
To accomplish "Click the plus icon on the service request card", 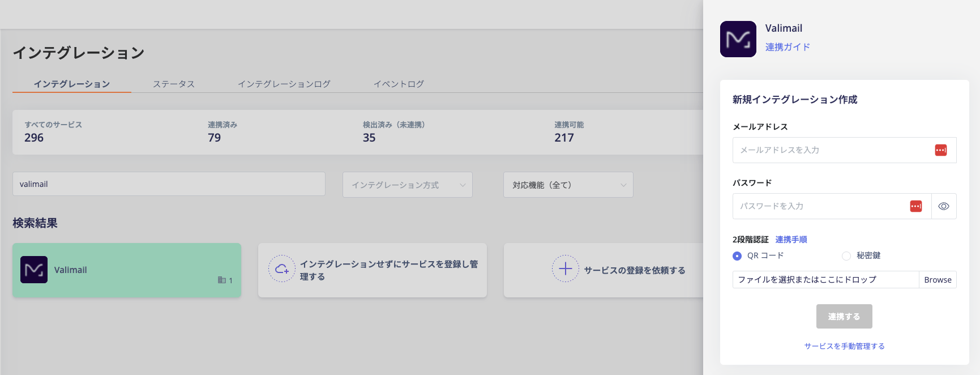I will 566,269.
